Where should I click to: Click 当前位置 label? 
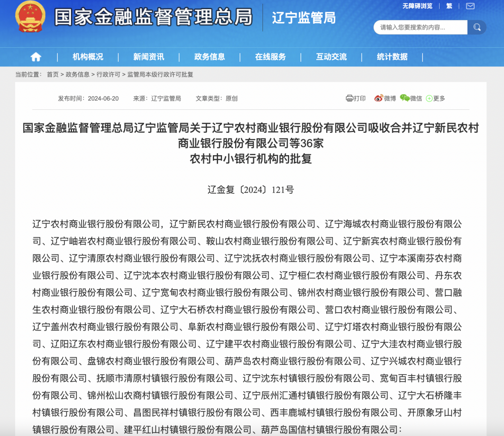[x=28, y=74]
